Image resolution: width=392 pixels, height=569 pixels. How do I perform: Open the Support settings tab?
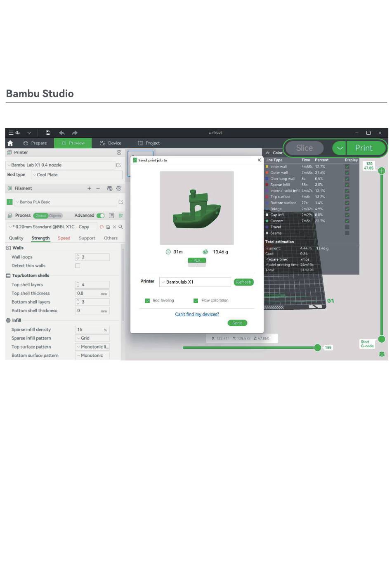[87, 238]
